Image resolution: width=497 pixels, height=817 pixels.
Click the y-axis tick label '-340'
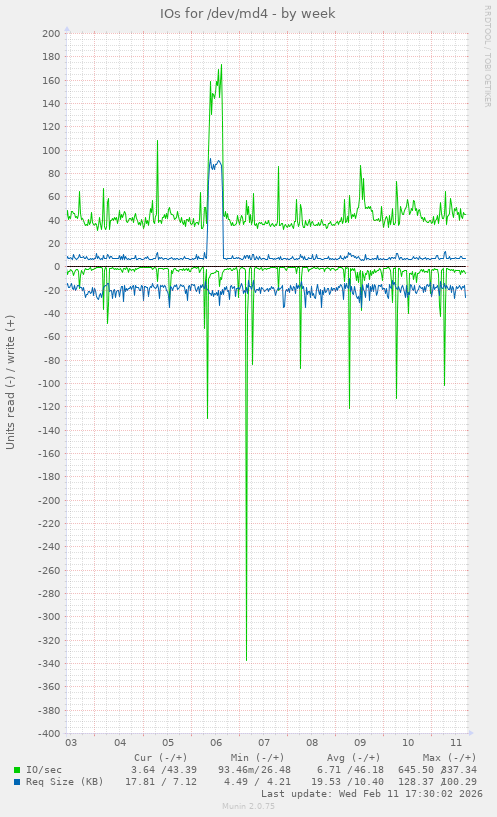49,664
